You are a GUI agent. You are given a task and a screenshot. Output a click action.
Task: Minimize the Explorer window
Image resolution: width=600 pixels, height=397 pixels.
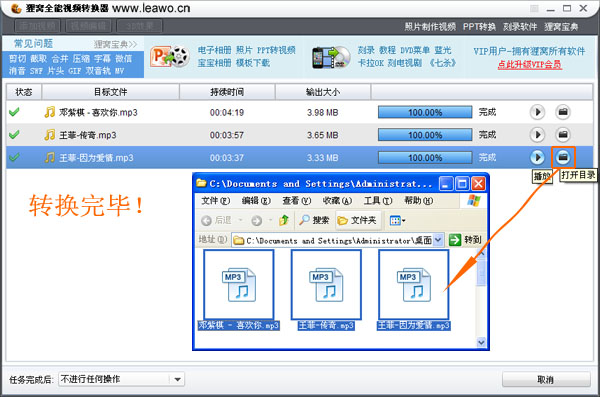click(x=446, y=184)
